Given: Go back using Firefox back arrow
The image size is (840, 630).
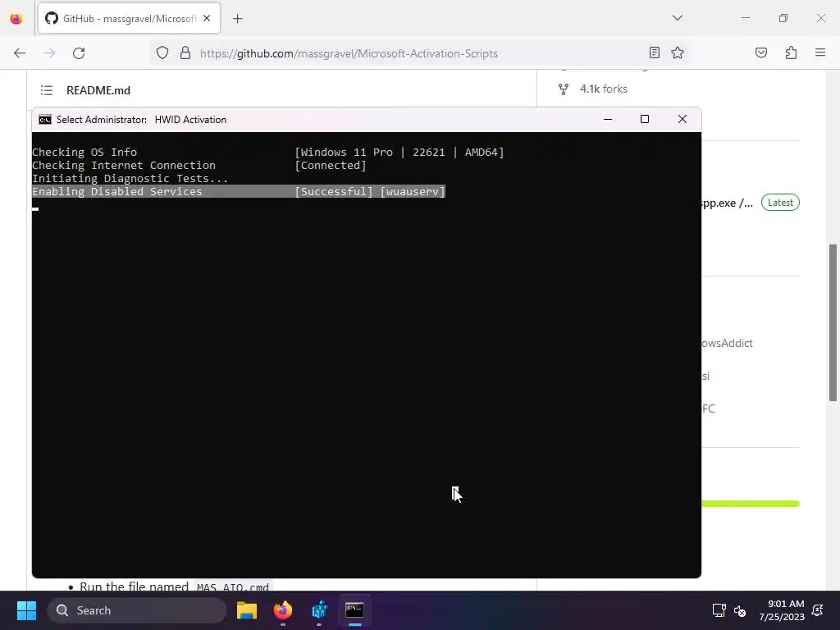Looking at the screenshot, I should pyautogui.click(x=20, y=53).
